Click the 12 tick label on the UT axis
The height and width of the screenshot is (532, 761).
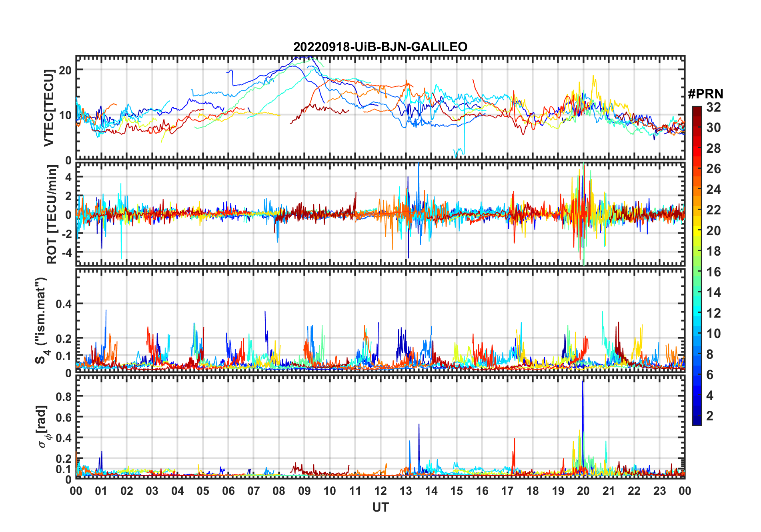point(380,491)
